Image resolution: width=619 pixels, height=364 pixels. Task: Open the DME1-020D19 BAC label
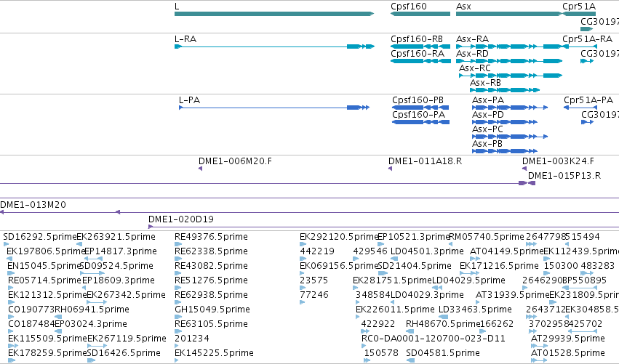[181, 219]
